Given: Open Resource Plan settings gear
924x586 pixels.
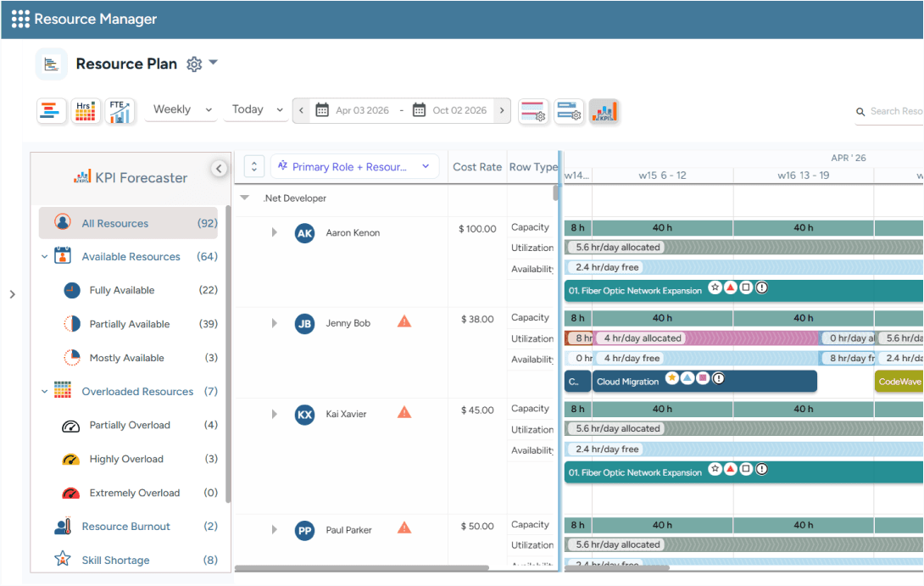Looking at the screenshot, I should coord(194,64).
